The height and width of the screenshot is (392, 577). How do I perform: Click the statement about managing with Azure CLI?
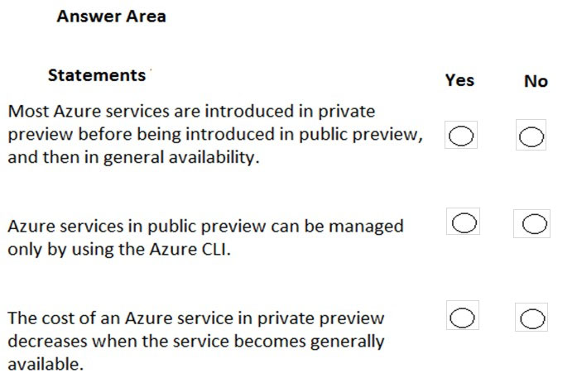205,237
